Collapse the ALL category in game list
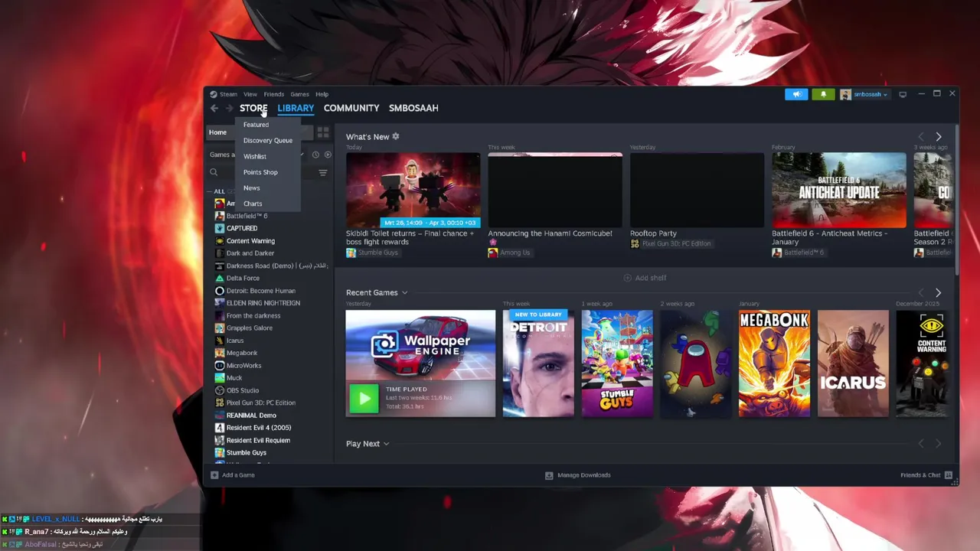This screenshot has height=551, width=980. tap(208, 191)
